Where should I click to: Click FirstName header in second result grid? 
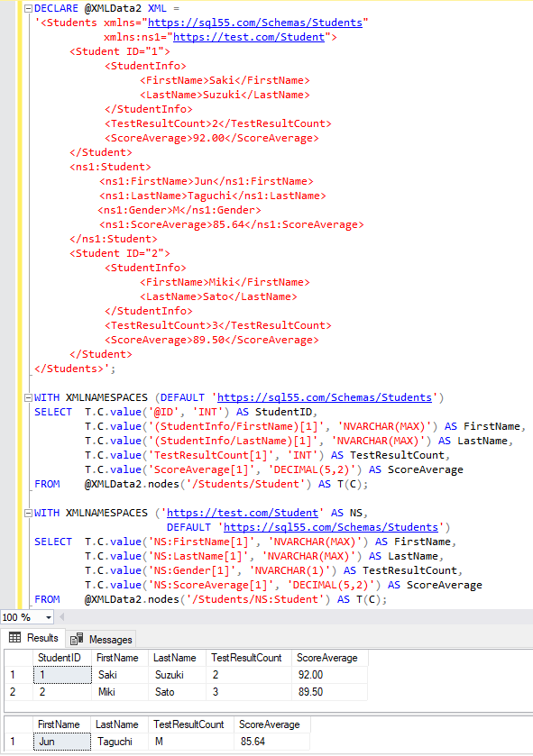(x=61, y=724)
